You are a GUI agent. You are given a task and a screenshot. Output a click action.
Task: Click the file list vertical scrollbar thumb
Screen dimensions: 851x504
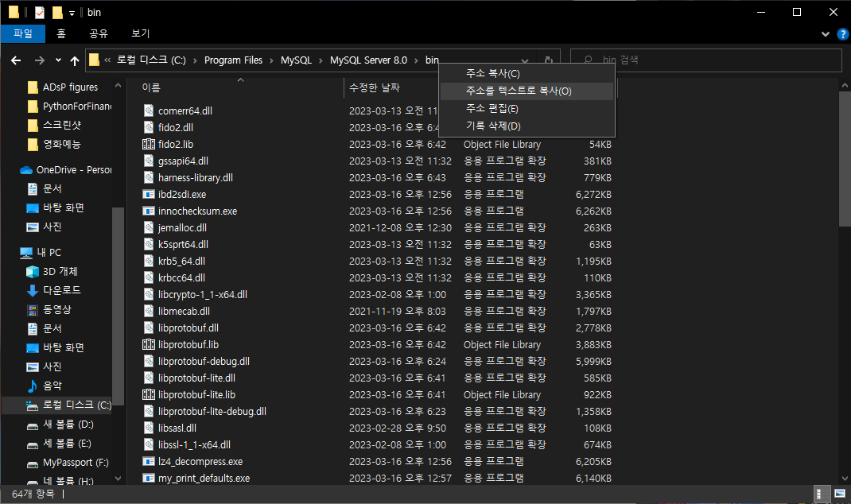click(x=845, y=158)
